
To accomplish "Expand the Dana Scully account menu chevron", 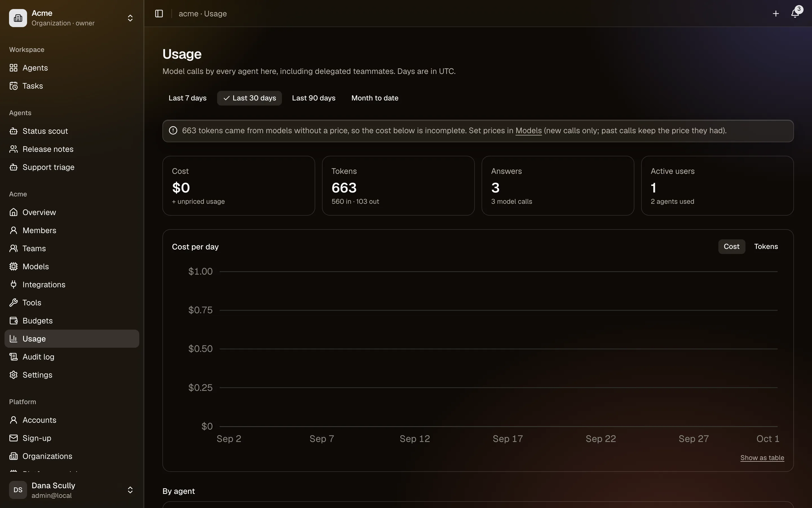I will 130,490.
